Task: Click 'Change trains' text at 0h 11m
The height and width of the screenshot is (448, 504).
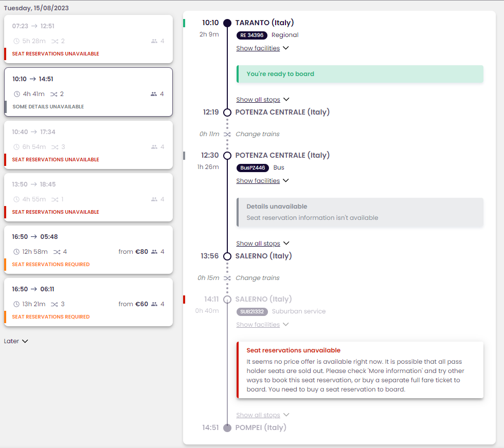Action: (258, 134)
